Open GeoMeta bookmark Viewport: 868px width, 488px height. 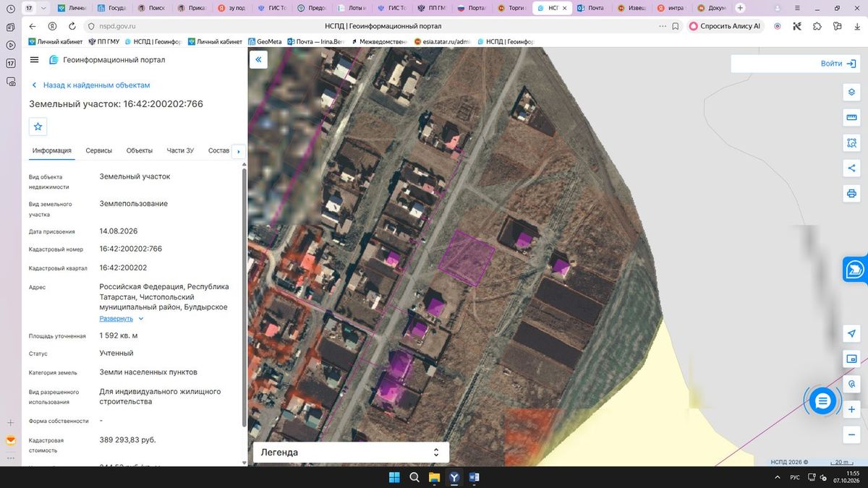click(265, 42)
